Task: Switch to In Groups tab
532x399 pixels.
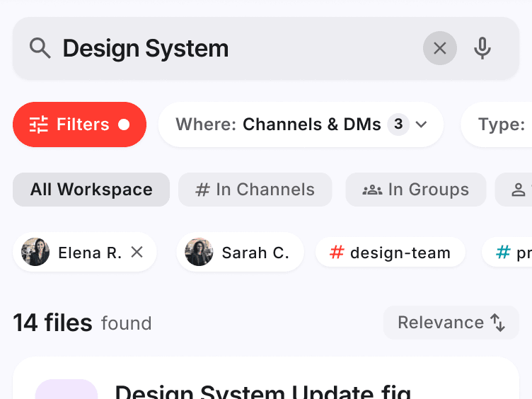Action: [416, 190]
